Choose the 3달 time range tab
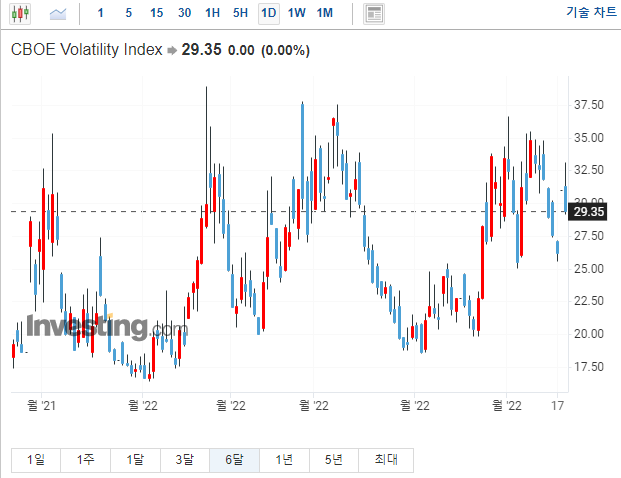621x478 pixels. pyautogui.click(x=185, y=460)
